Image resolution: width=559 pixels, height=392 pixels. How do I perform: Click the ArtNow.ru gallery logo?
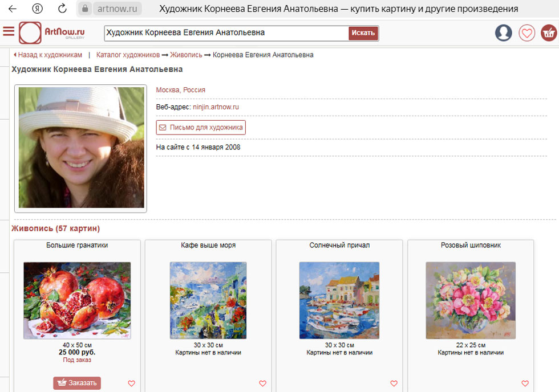[x=52, y=32]
